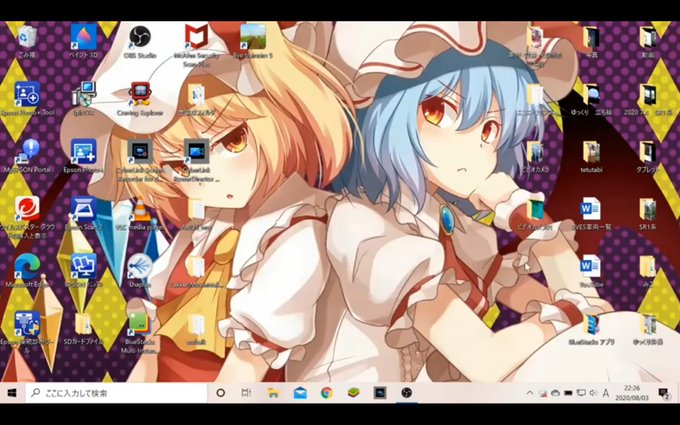Switch to OBS Studio on taskbar
Viewport: 680px width, 425px height.
coord(406,393)
